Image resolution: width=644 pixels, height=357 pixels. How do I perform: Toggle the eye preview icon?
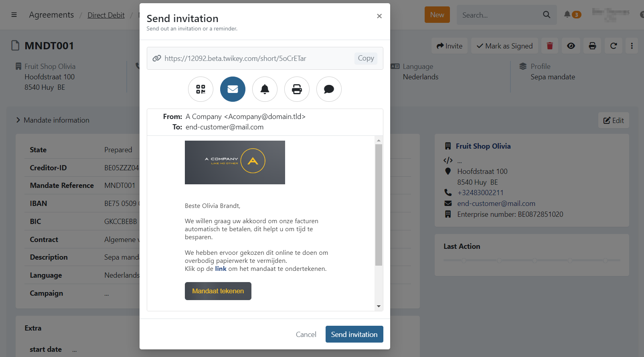[571, 46]
